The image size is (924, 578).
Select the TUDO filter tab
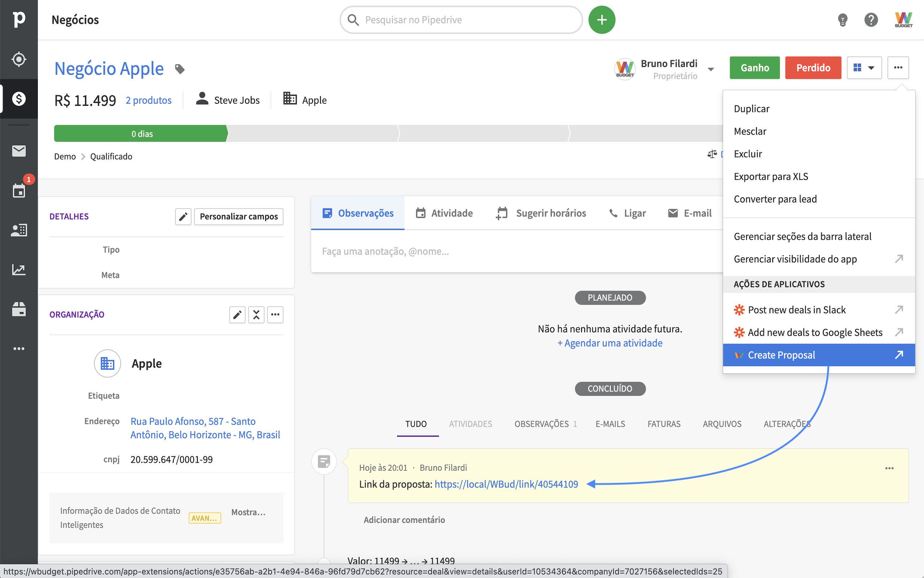pos(416,424)
